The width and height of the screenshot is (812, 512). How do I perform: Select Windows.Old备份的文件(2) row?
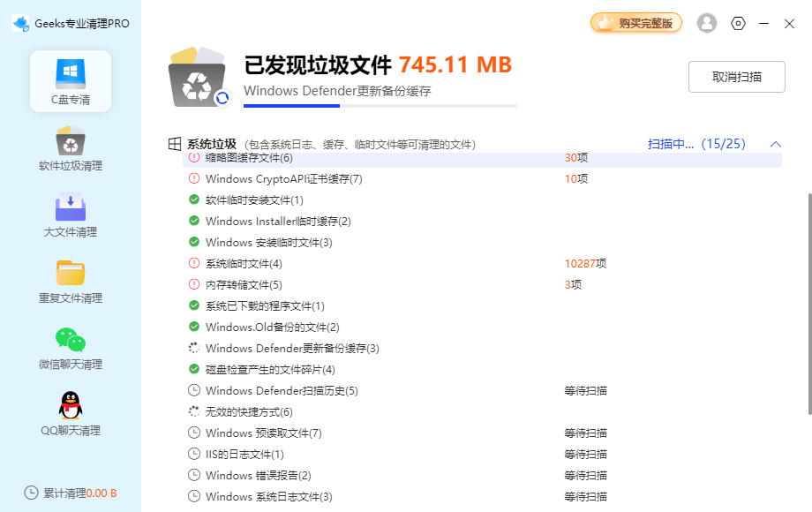[482, 328]
